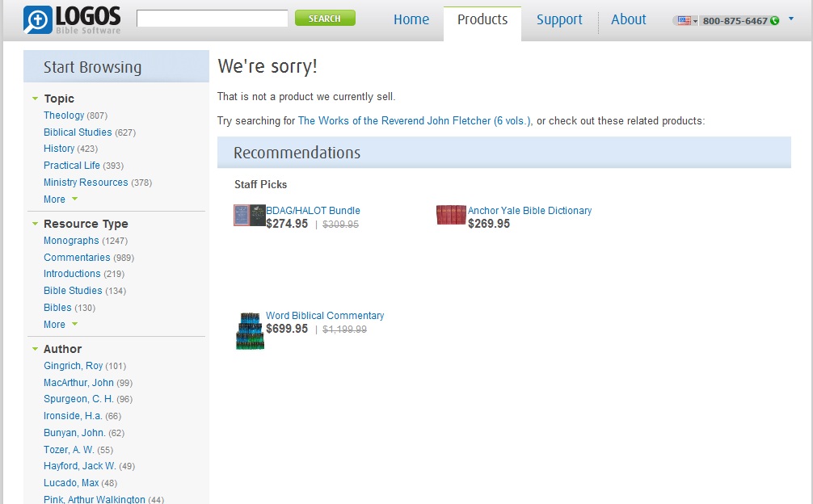This screenshot has height=504, width=813.
Task: Collapse the Resource Type section
Action: click(36, 224)
